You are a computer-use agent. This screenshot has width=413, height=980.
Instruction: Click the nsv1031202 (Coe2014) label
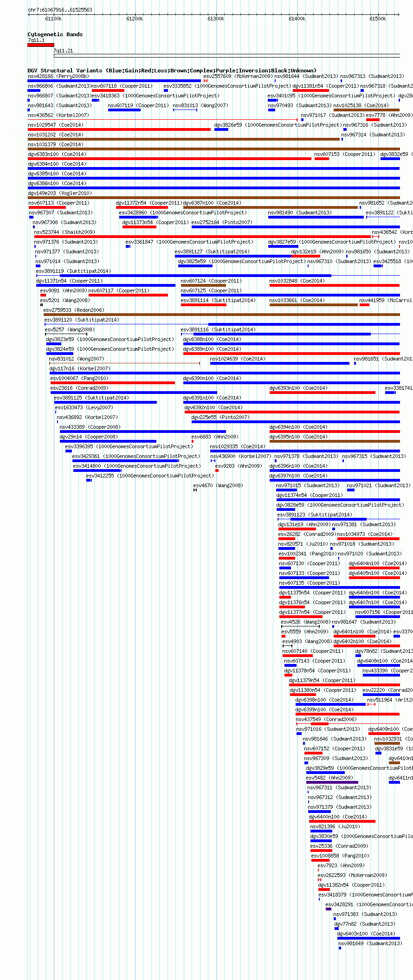click(x=56, y=135)
